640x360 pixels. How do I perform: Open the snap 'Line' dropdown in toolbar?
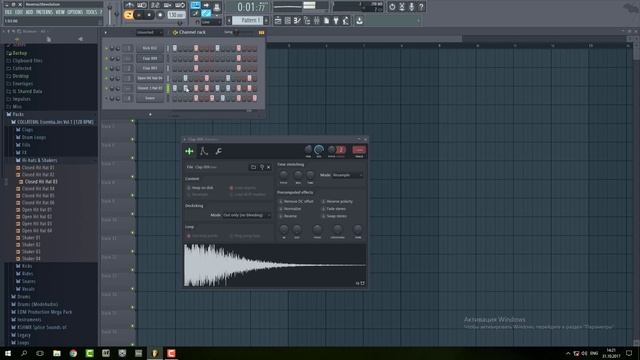point(211,22)
